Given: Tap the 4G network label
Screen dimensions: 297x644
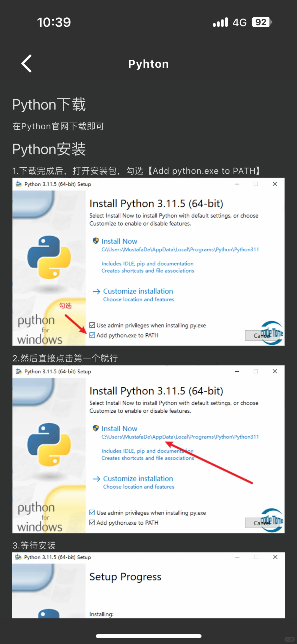Looking at the screenshot, I should coord(240,22).
